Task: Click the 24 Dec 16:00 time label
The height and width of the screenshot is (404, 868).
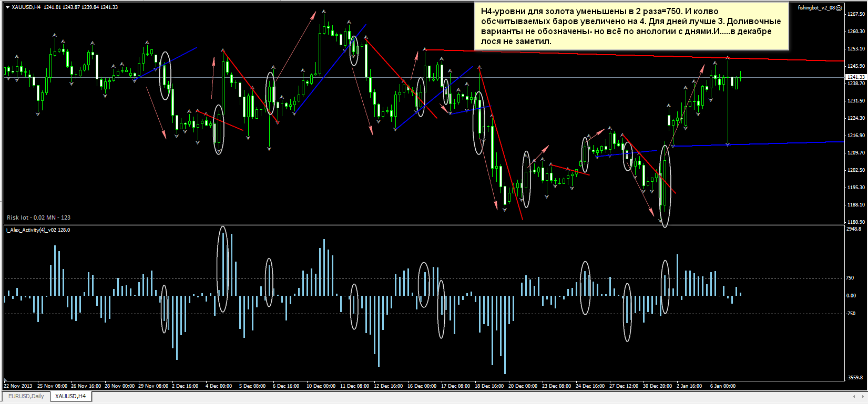Action: tap(590, 386)
